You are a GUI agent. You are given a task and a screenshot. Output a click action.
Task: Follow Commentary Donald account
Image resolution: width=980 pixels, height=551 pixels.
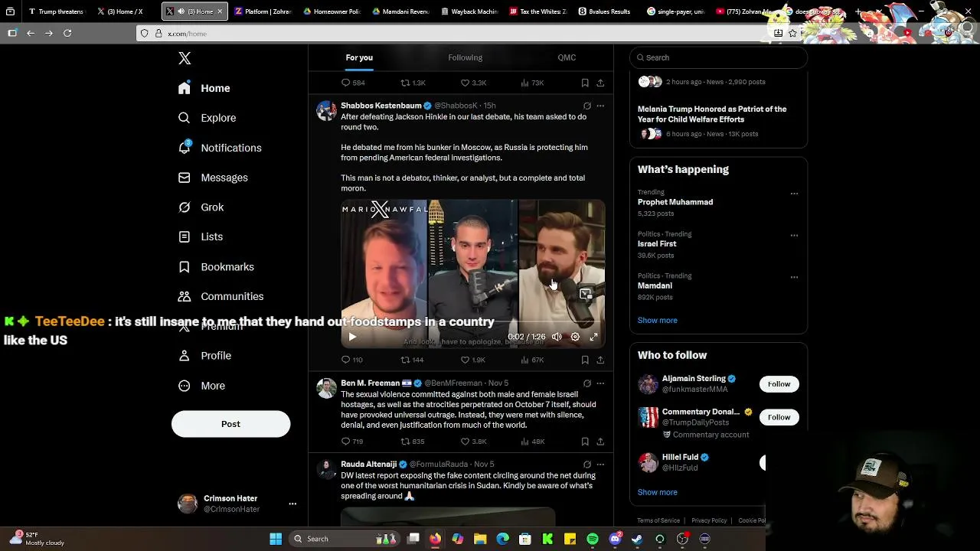click(779, 417)
